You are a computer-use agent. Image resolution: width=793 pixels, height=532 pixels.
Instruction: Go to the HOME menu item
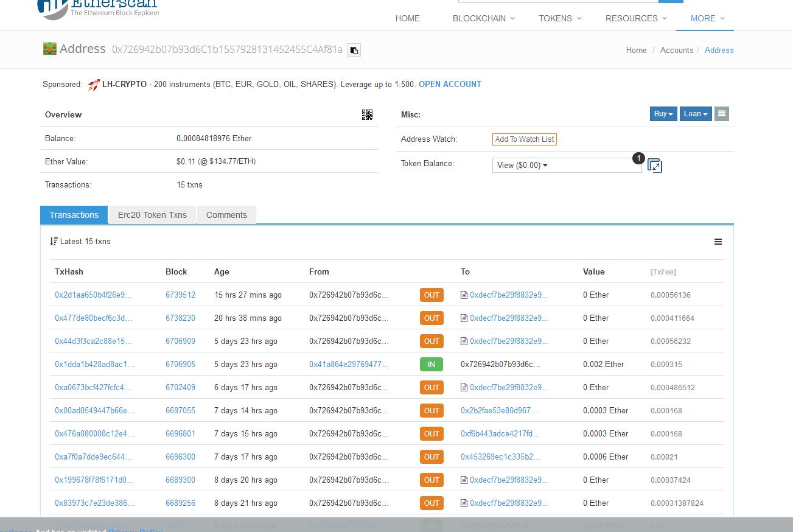click(408, 18)
